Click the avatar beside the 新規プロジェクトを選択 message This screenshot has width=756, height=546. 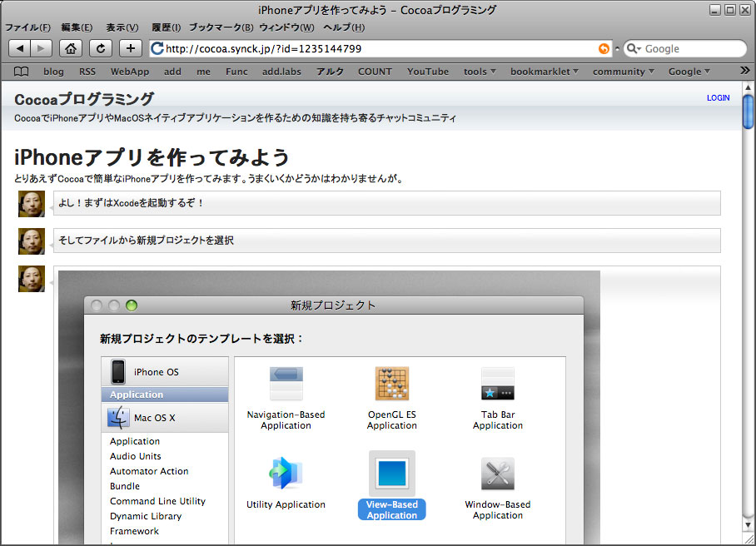[32, 241]
